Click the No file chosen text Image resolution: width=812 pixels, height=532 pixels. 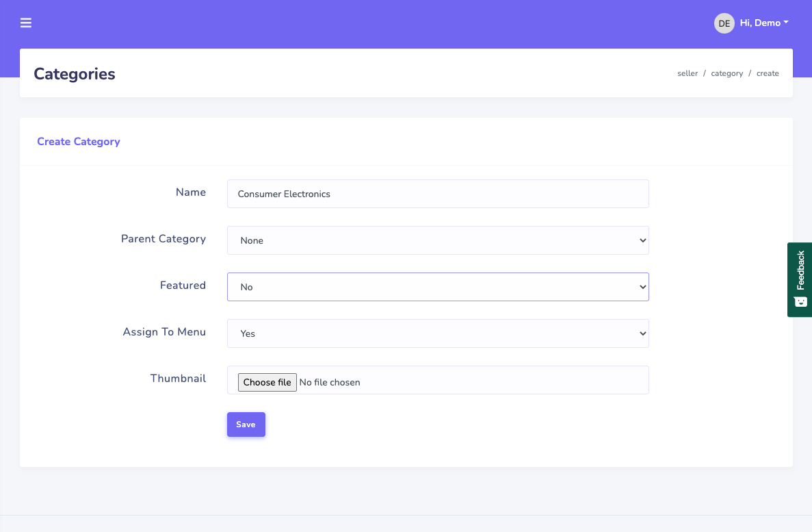(330, 383)
